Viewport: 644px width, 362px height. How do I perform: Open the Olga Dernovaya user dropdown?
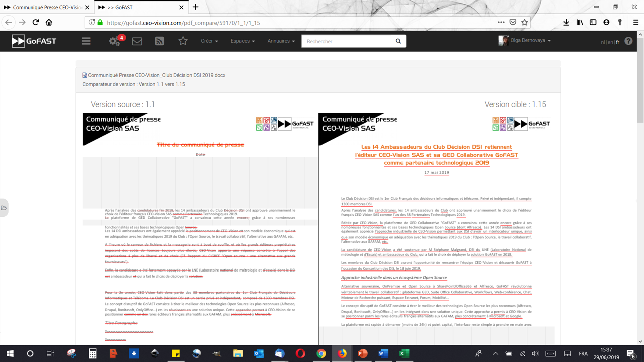[x=530, y=41]
